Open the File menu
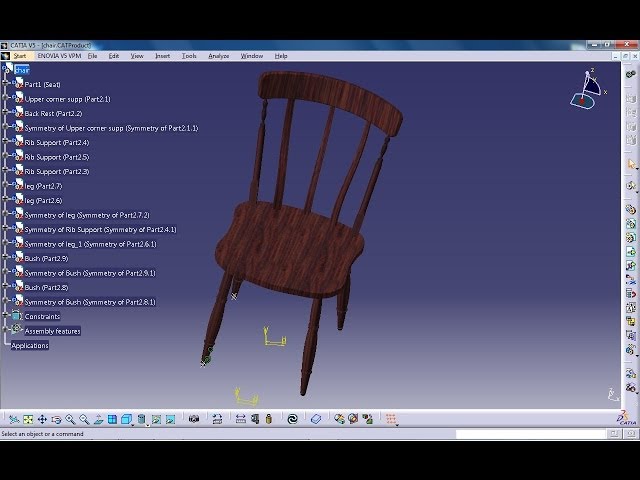Image resolution: width=640 pixels, height=480 pixels. (92, 56)
